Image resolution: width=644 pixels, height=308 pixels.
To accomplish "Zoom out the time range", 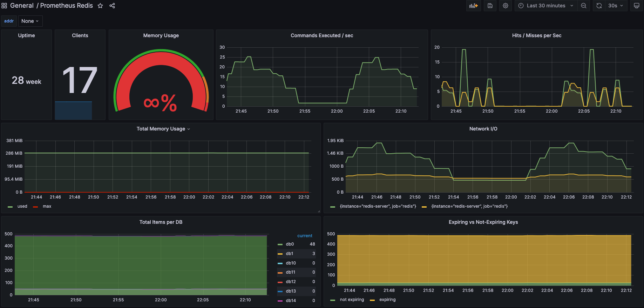I will (x=584, y=6).
